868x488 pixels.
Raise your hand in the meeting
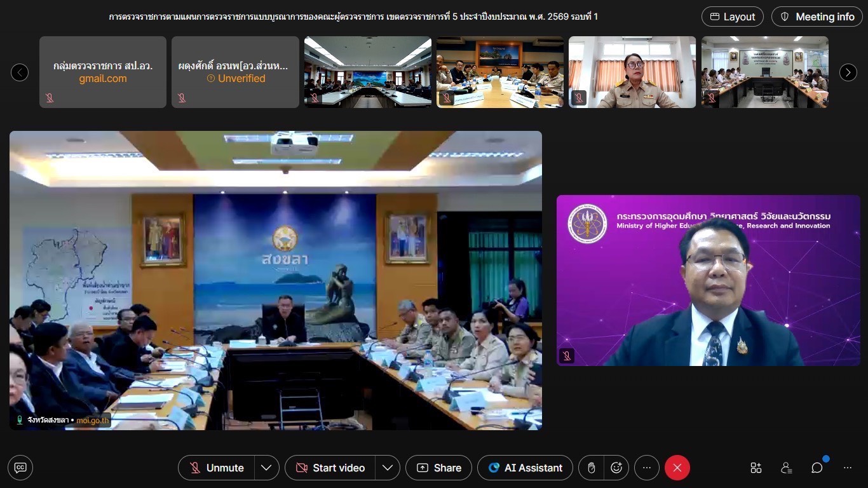pyautogui.click(x=591, y=468)
